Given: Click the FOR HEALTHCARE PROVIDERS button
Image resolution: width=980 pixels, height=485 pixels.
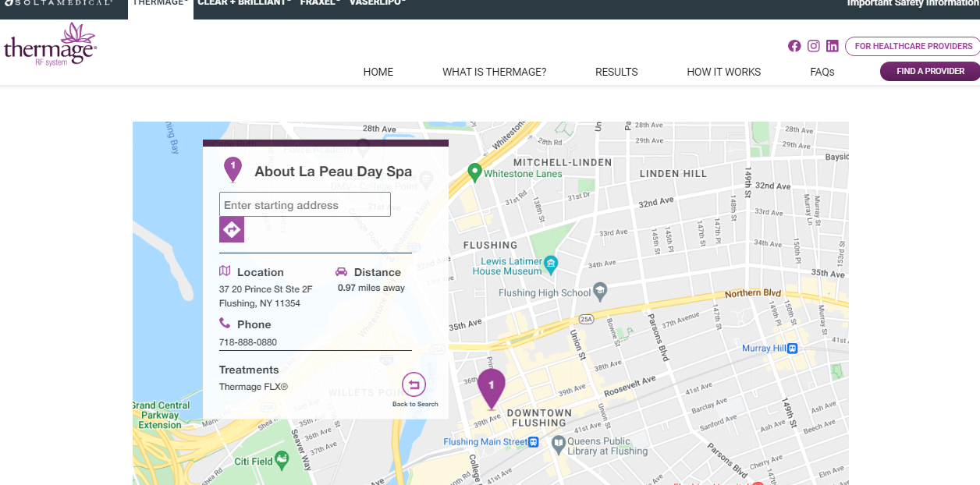Looking at the screenshot, I should [912, 46].
